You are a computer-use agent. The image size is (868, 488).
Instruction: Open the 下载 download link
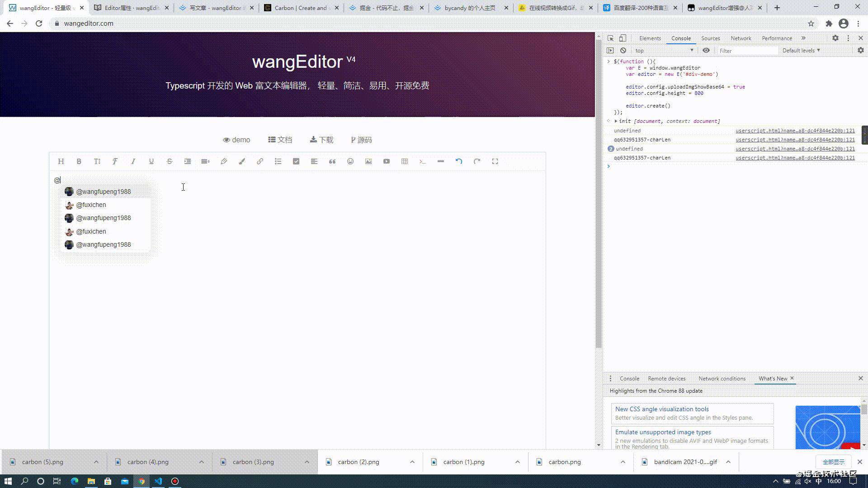[x=321, y=140]
